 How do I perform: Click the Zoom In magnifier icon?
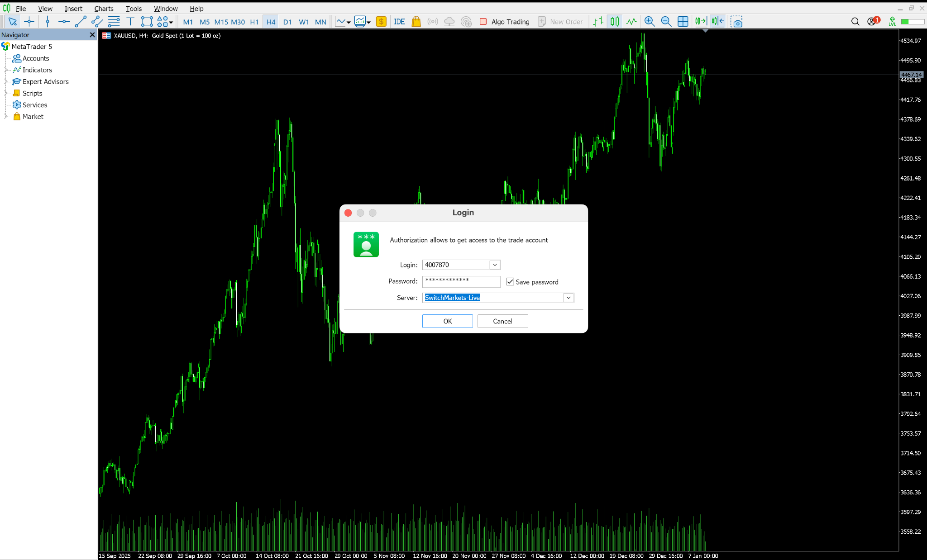(650, 21)
